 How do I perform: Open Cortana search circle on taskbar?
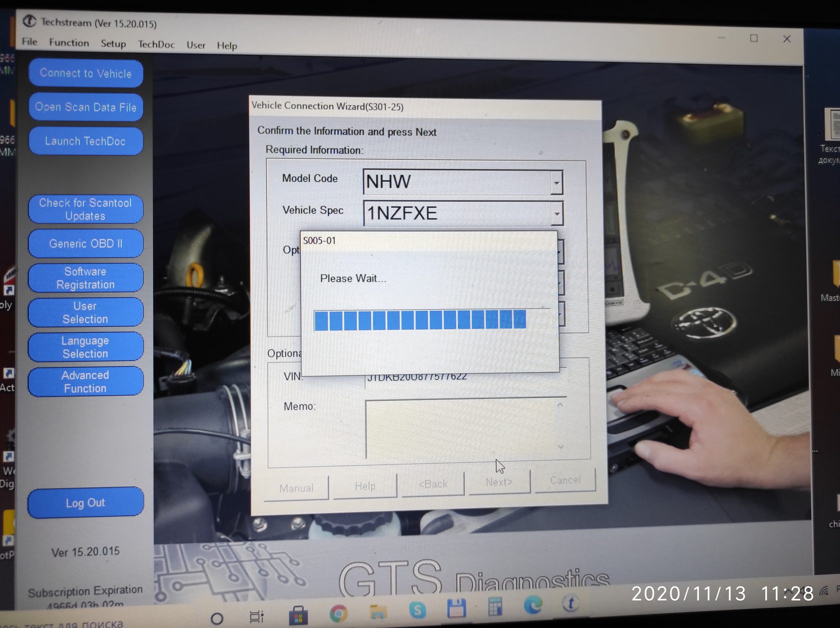(x=217, y=619)
